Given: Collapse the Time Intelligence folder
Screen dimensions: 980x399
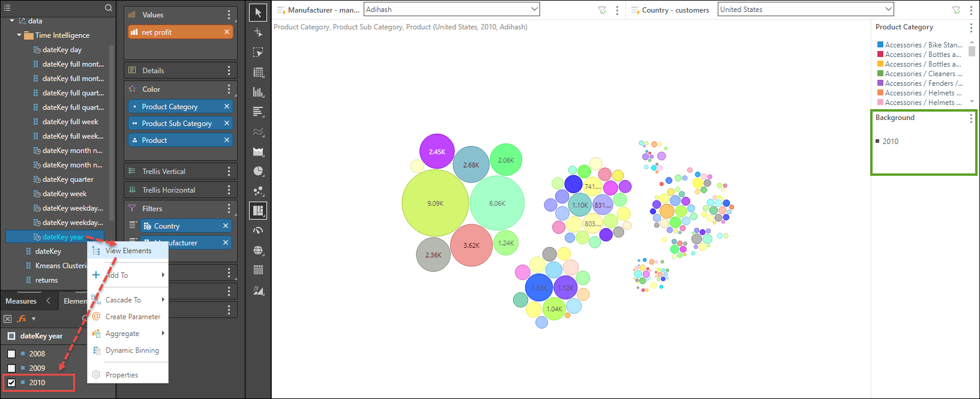Looking at the screenshot, I should 19,35.
